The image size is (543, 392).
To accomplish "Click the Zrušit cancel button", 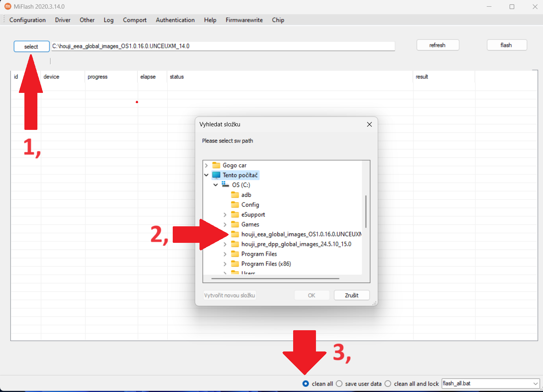I will [x=351, y=295].
